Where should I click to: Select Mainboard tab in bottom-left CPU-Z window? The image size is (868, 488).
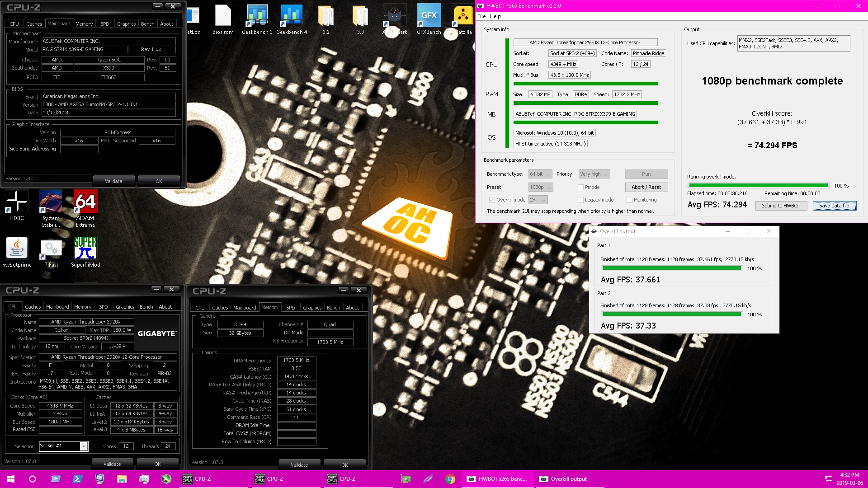click(x=58, y=307)
